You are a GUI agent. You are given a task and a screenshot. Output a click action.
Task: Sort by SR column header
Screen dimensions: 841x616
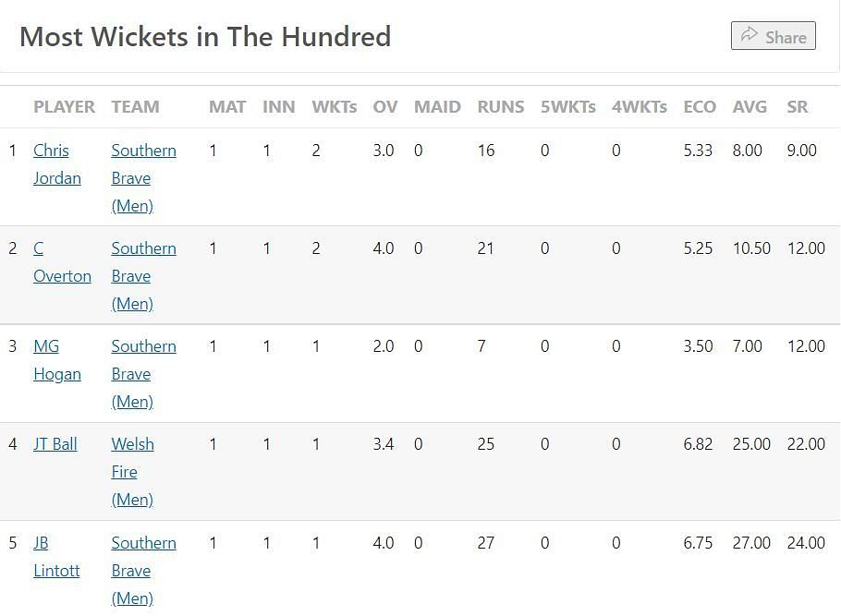(798, 107)
